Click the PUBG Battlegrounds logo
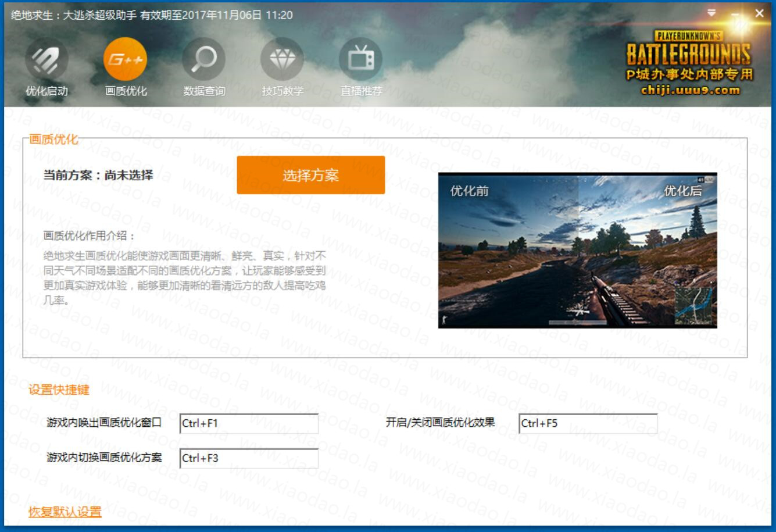The height and width of the screenshot is (532, 776). point(689,49)
